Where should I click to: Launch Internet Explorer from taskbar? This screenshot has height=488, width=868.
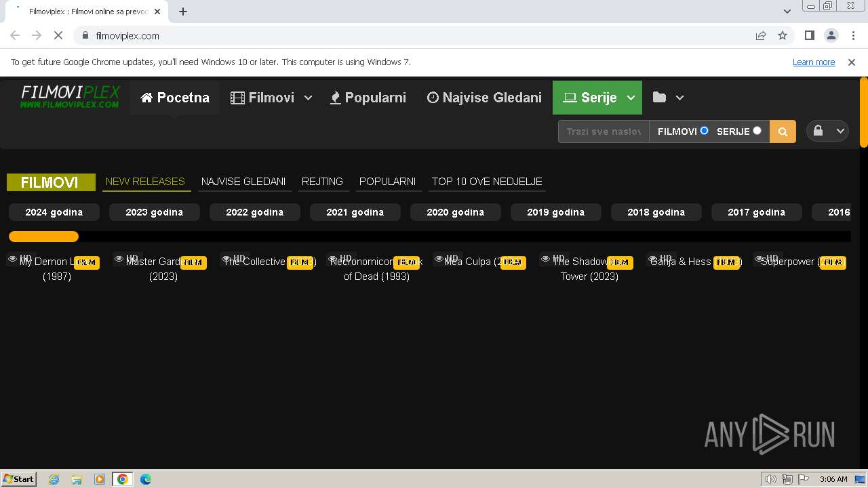pos(54,479)
